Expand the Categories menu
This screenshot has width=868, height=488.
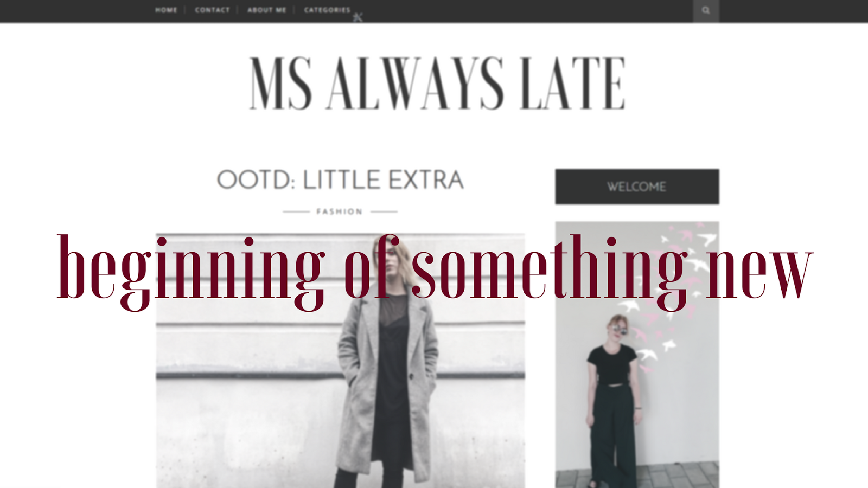[327, 10]
